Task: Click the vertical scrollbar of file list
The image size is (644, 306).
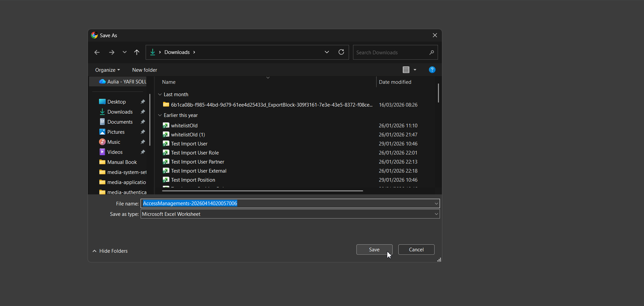Action: click(438, 93)
